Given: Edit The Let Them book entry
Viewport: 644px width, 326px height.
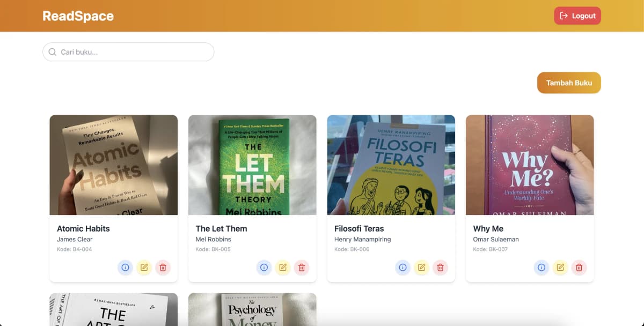Looking at the screenshot, I should point(283,267).
